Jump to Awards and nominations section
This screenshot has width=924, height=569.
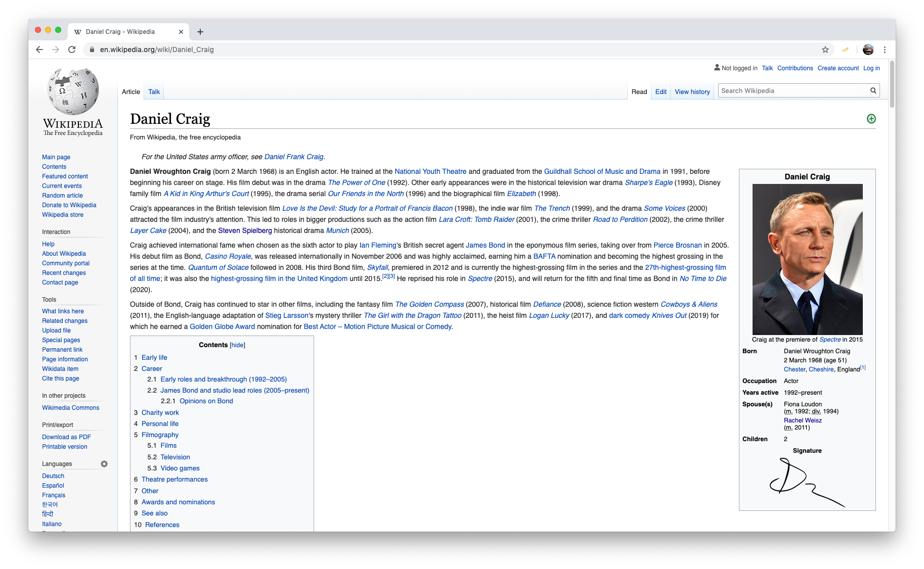coord(178,502)
